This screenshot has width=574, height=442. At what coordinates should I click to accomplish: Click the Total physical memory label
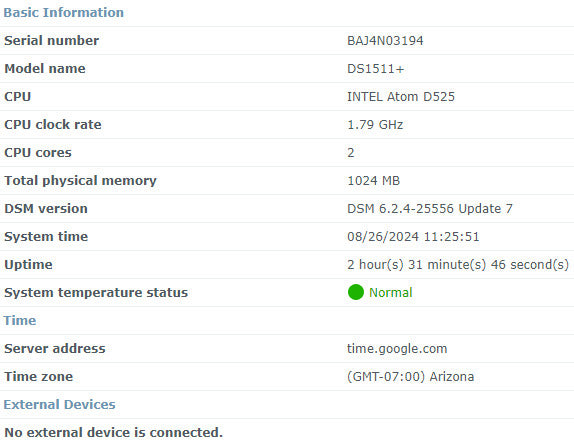pyautogui.click(x=80, y=181)
